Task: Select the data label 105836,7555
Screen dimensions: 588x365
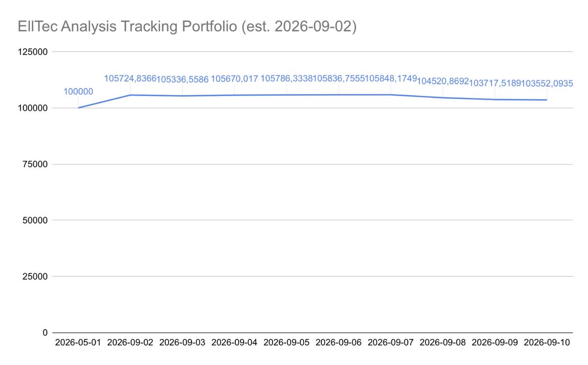Action: [x=339, y=78]
